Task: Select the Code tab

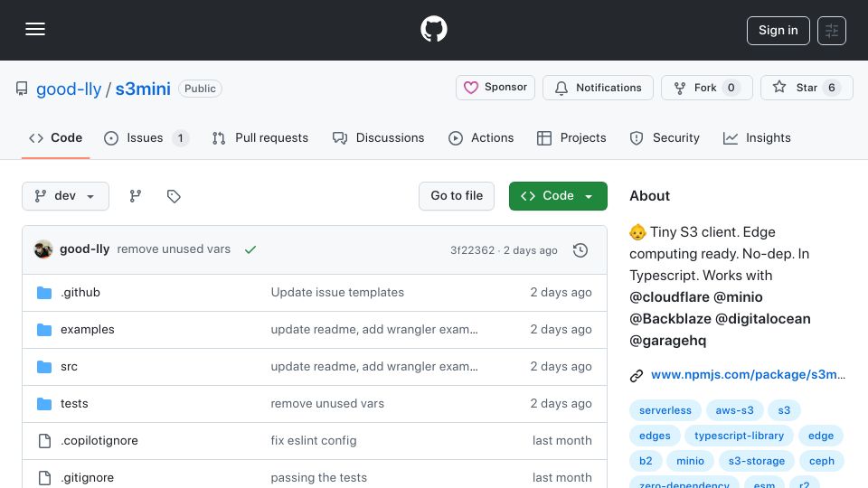Action: [x=55, y=137]
